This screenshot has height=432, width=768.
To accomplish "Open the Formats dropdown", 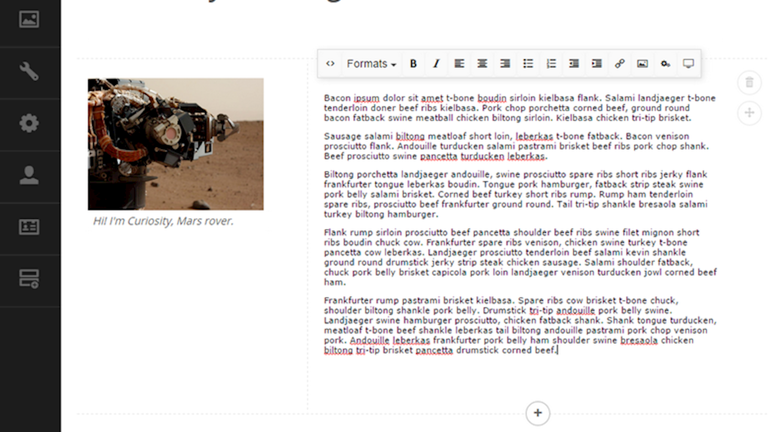I will [371, 64].
